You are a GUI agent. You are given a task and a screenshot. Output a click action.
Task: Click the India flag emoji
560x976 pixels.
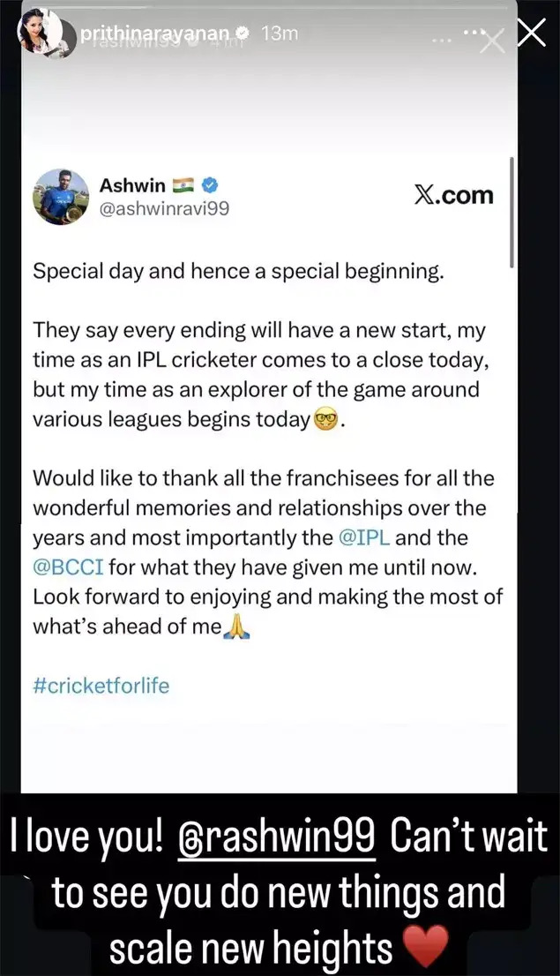coord(185,185)
